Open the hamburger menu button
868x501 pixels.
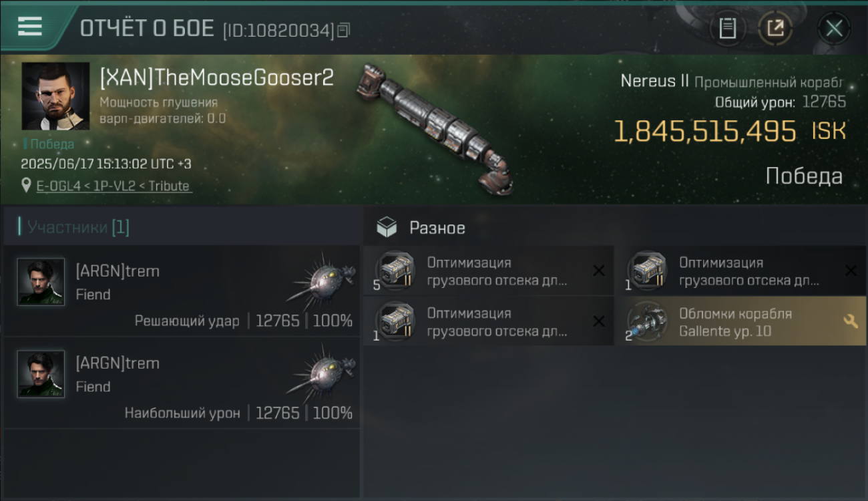click(30, 26)
